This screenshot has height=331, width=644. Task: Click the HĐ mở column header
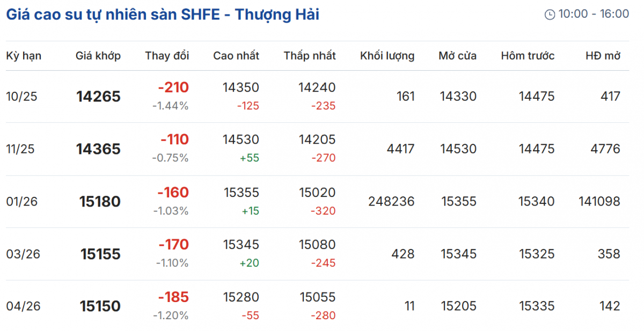pos(604,56)
